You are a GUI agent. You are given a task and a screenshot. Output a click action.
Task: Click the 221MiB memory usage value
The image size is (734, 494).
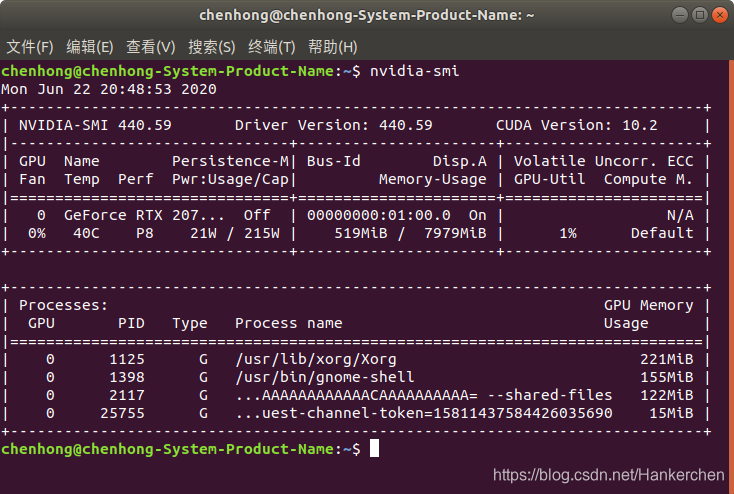tap(667, 360)
